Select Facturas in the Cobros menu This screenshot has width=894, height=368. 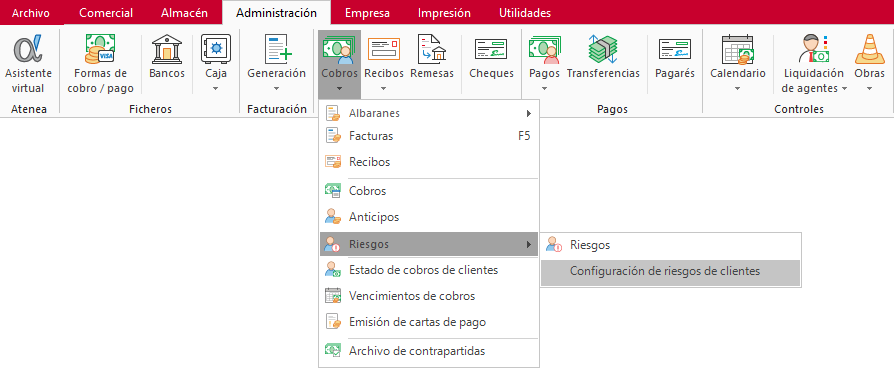pos(429,136)
